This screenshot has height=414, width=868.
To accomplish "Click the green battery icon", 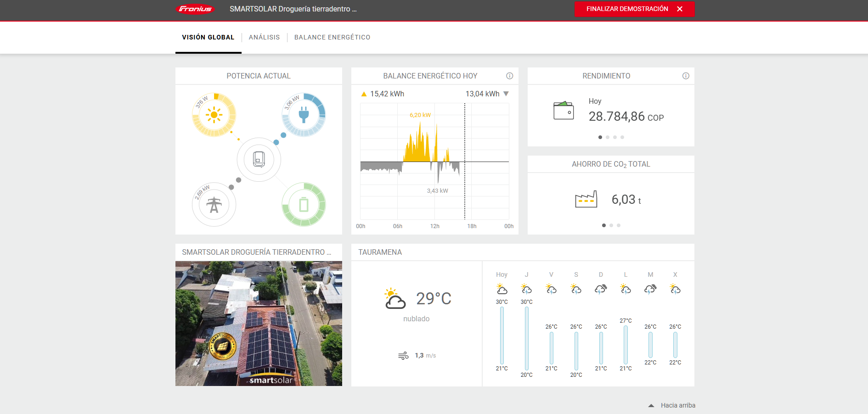I will 304,205.
